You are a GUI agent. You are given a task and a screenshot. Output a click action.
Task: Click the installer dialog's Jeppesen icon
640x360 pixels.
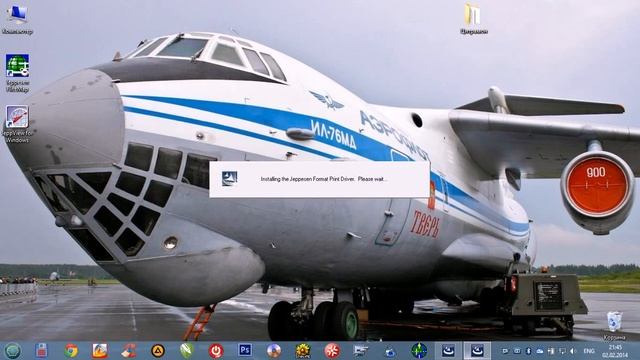tap(229, 179)
